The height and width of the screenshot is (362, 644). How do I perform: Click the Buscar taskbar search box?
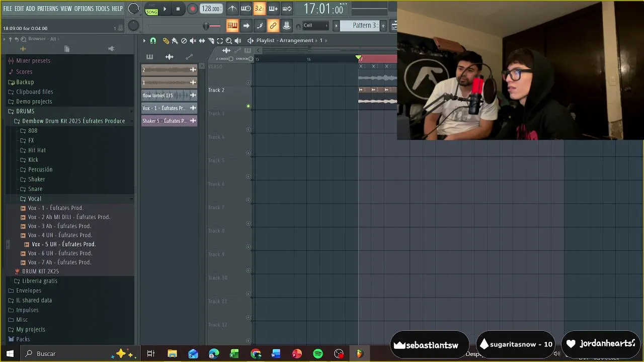(68, 353)
